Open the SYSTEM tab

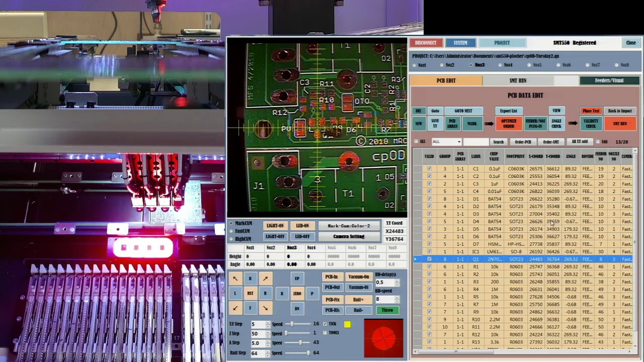[460, 43]
